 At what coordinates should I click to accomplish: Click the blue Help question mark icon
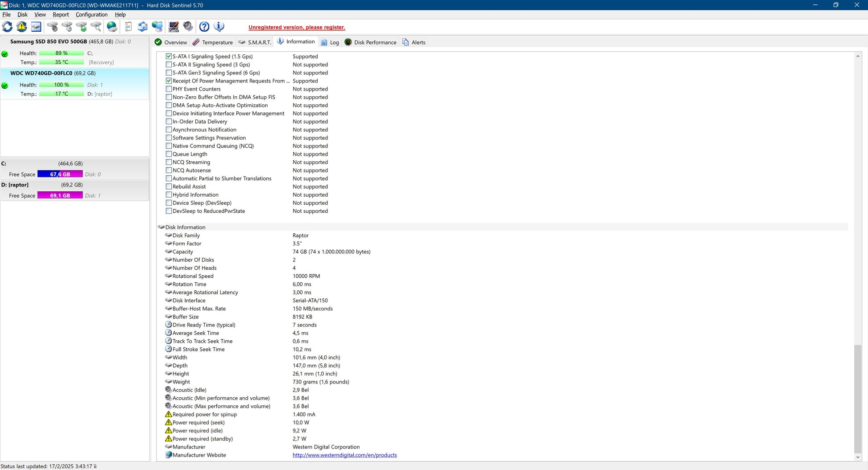point(204,27)
